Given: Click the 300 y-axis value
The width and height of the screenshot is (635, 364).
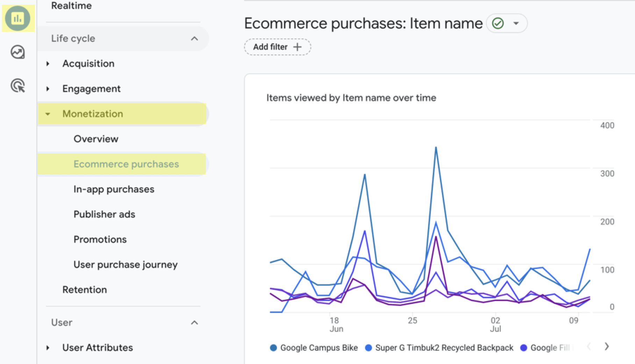Looking at the screenshot, I should pyautogui.click(x=607, y=174).
